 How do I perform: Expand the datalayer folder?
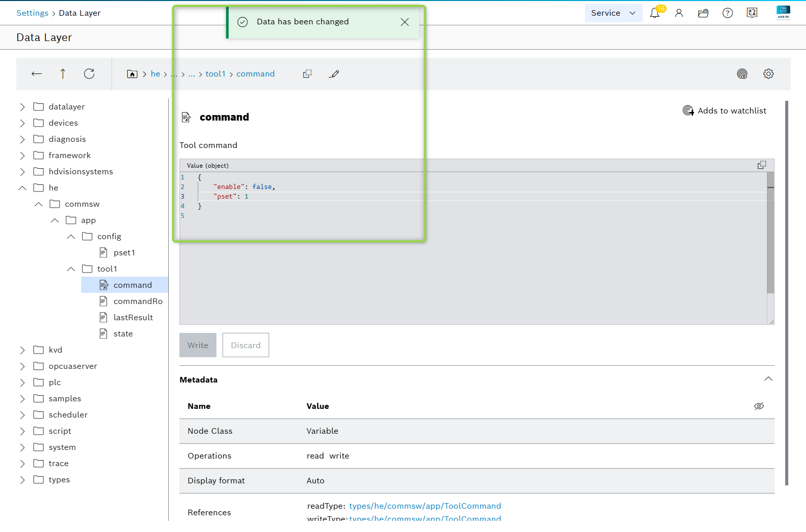tap(22, 107)
